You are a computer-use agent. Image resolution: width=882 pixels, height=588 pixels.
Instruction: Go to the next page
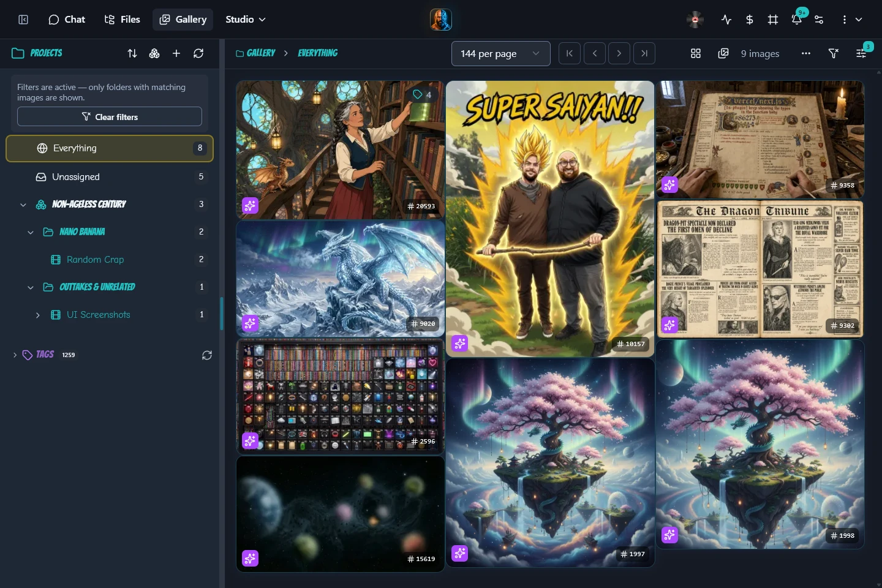point(619,53)
